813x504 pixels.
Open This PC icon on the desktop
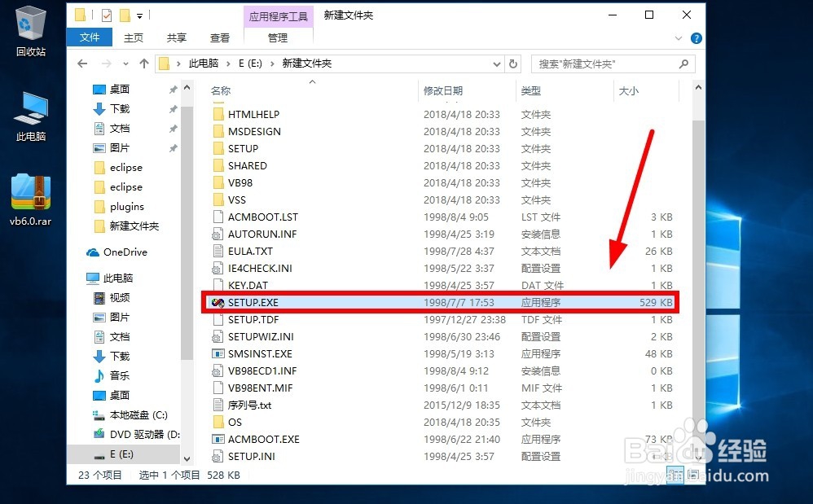click(x=31, y=116)
